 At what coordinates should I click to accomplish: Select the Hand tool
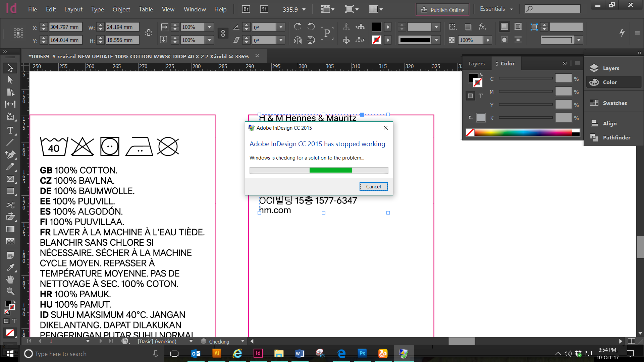(x=10, y=279)
